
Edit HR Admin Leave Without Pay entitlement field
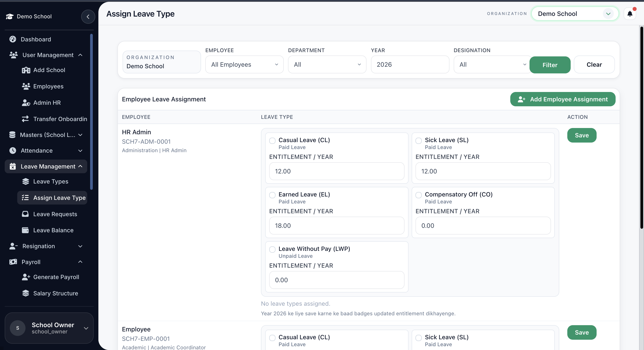coord(337,280)
